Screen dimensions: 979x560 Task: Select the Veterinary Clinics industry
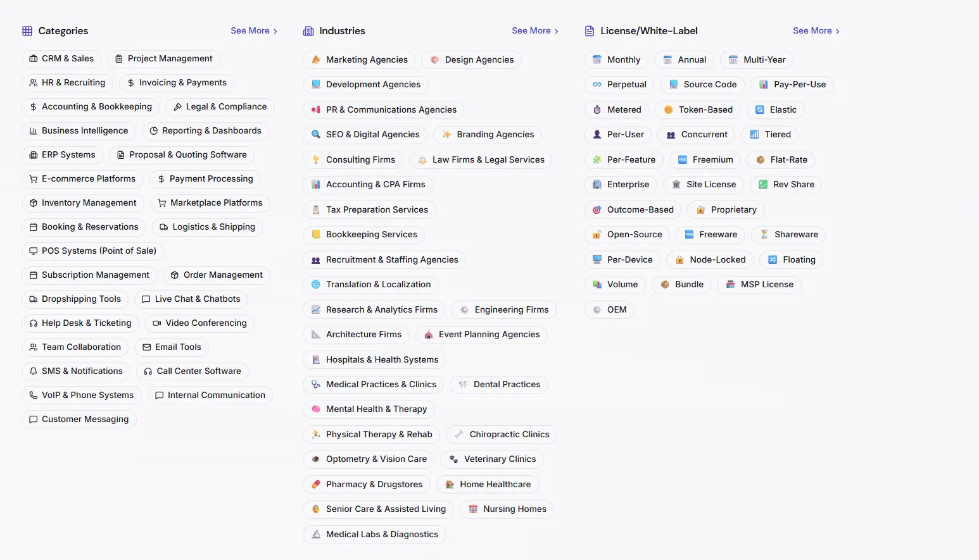[x=492, y=459]
